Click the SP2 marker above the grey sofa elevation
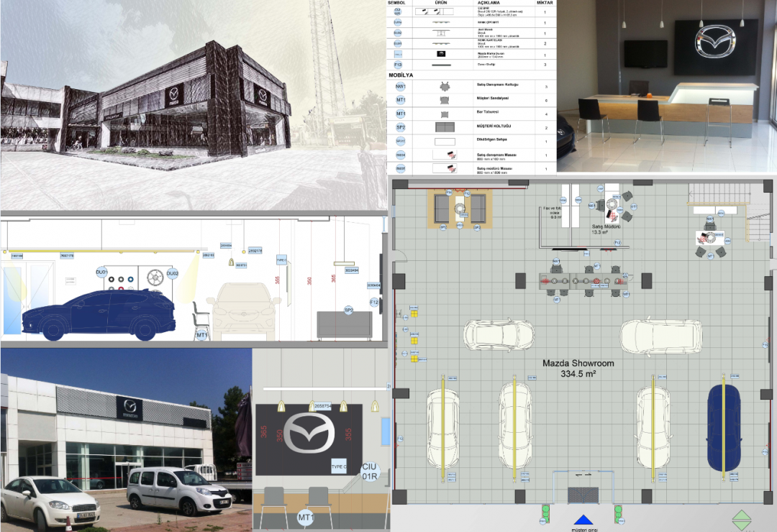Image resolution: width=777 pixels, height=532 pixels. pyautogui.click(x=348, y=310)
